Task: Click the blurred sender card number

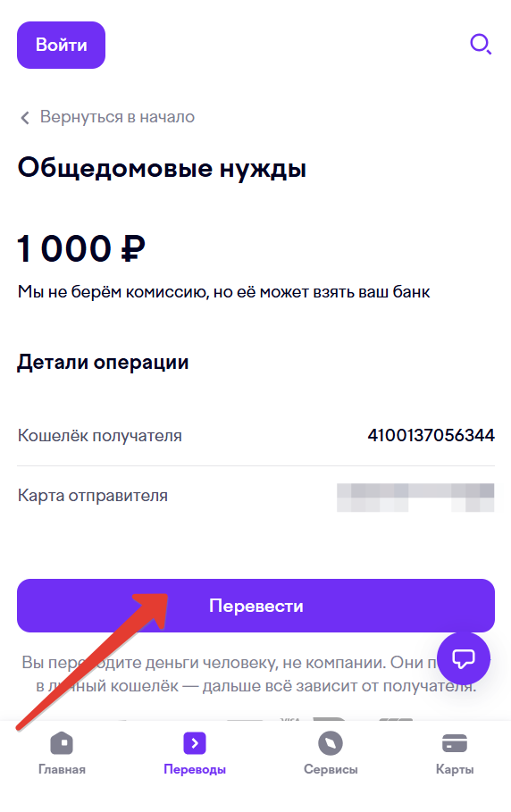Action: click(415, 498)
